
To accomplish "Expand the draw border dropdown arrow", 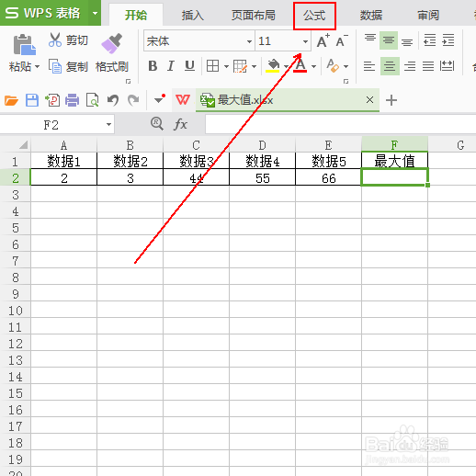I will pos(254,66).
